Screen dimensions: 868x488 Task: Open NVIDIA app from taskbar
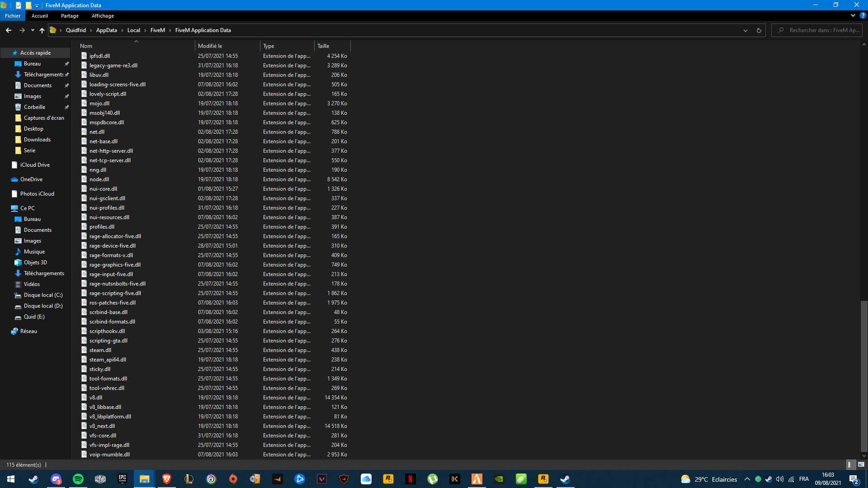coord(499,479)
